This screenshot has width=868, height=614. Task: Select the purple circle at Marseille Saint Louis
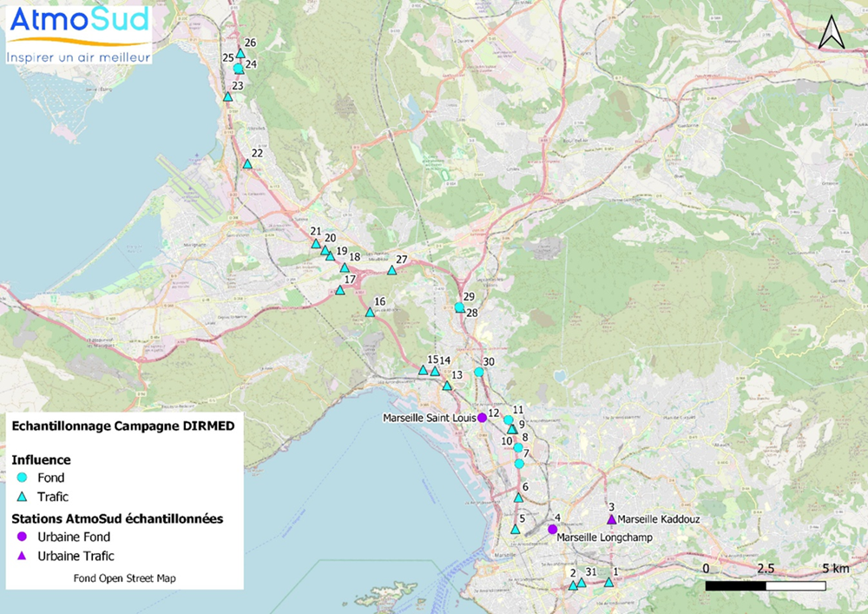click(x=482, y=418)
